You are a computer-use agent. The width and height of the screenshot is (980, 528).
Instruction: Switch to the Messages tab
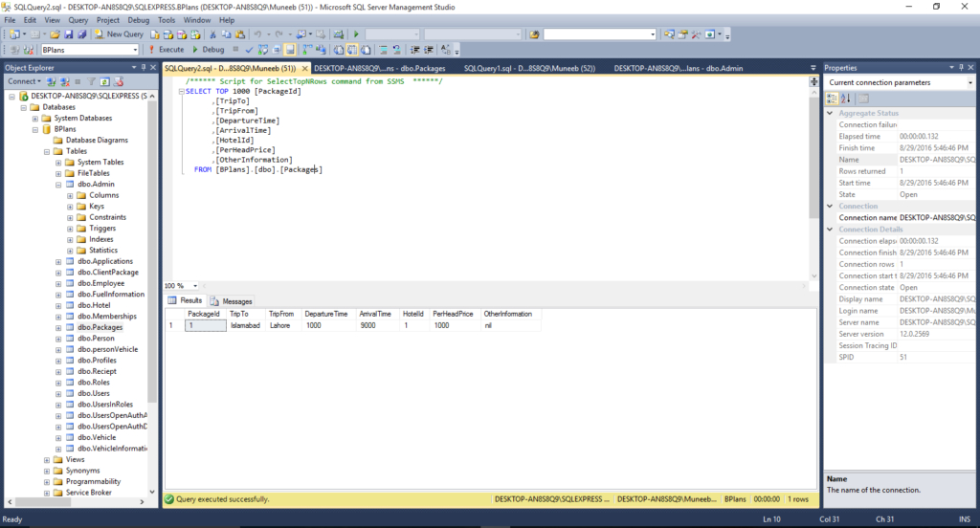point(232,301)
